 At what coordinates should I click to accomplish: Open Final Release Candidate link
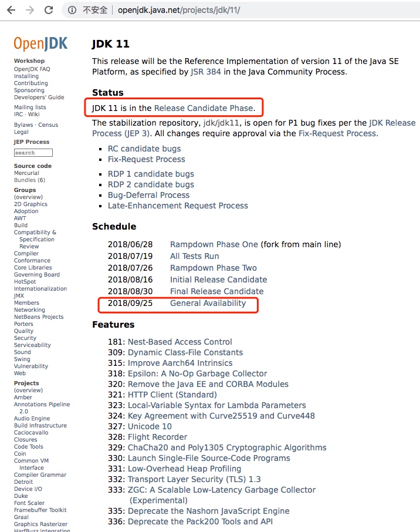[x=217, y=291]
